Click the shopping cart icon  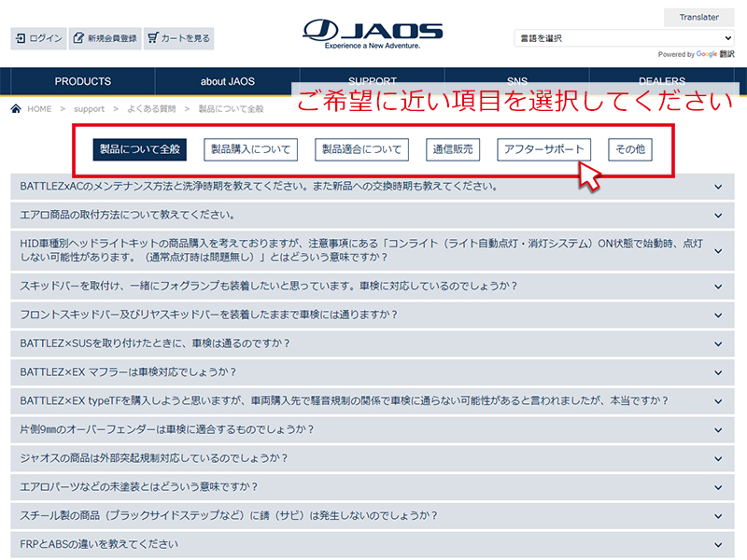(152, 37)
